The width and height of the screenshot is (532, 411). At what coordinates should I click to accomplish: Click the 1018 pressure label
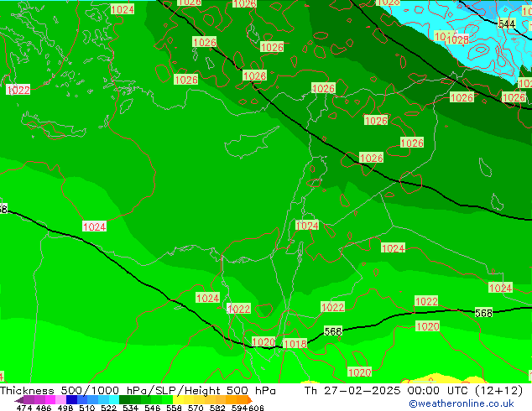pyautogui.click(x=295, y=344)
